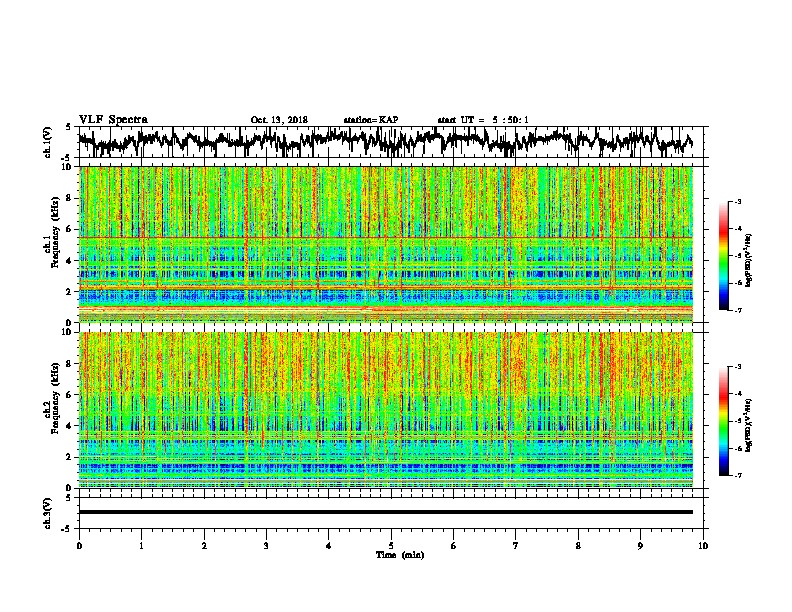
Task: Click the flat black ch.3 voltage trace
Action: pos(386,512)
